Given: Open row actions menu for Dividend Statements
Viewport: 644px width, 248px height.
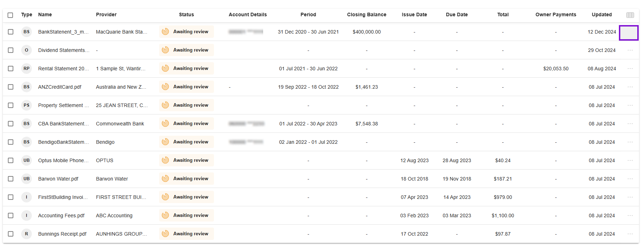Looking at the screenshot, I should [630, 50].
